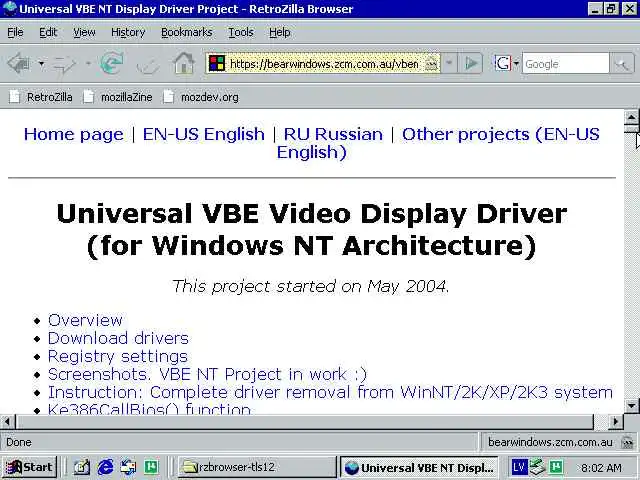Expand the address bar URL history dropdown

click(x=449, y=63)
